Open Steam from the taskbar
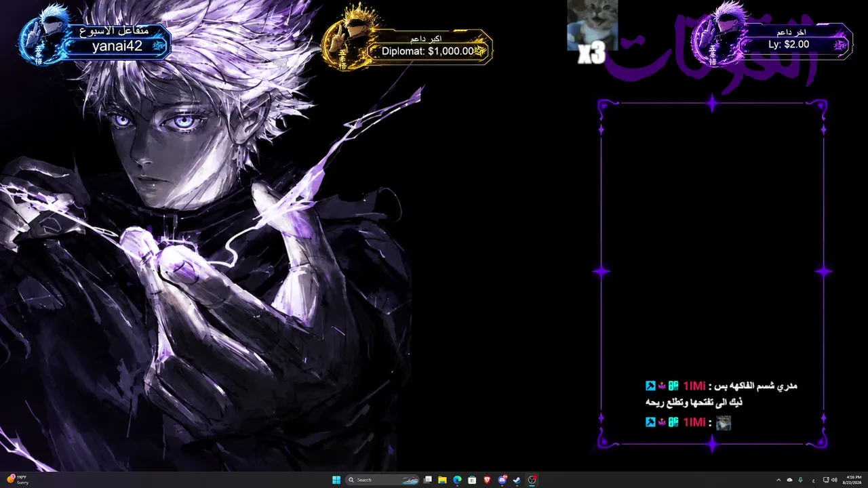The image size is (868, 488). tap(517, 480)
